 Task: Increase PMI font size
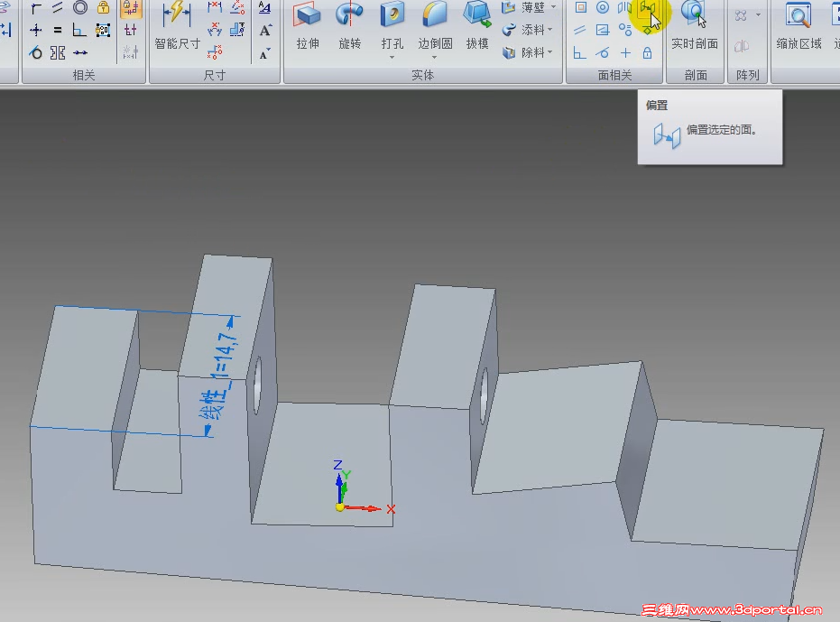pos(265,31)
